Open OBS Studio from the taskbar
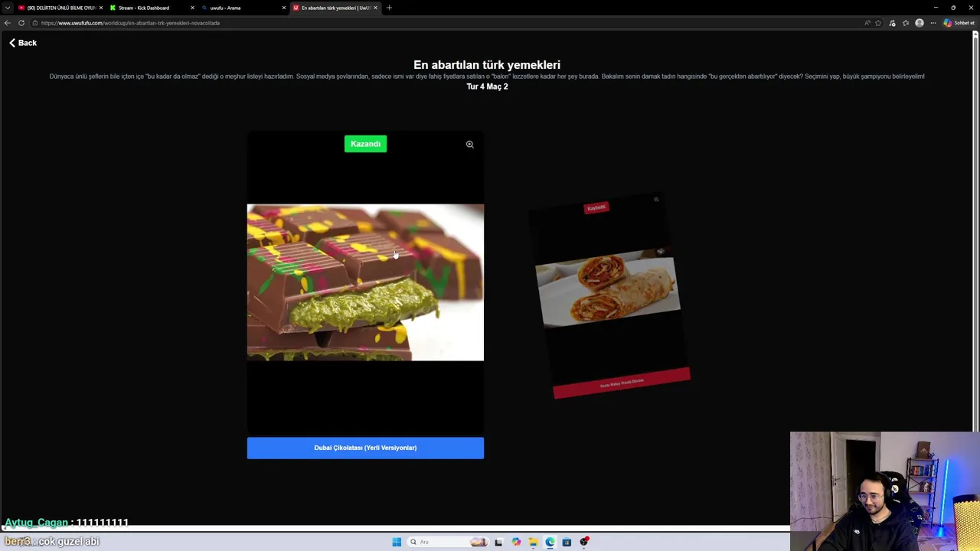 tap(584, 542)
